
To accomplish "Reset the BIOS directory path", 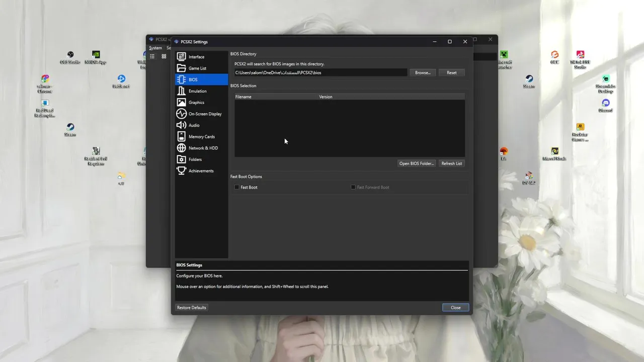I will (452, 72).
